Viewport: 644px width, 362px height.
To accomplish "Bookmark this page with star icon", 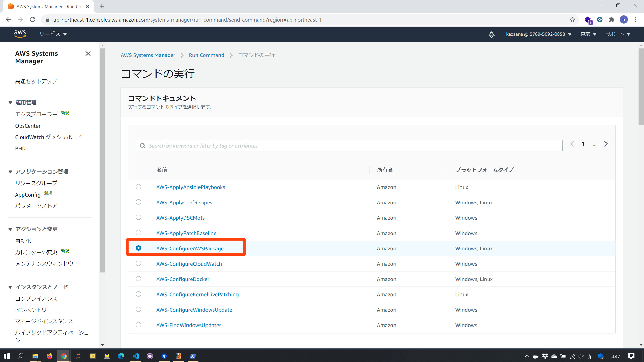I will click(x=572, y=20).
